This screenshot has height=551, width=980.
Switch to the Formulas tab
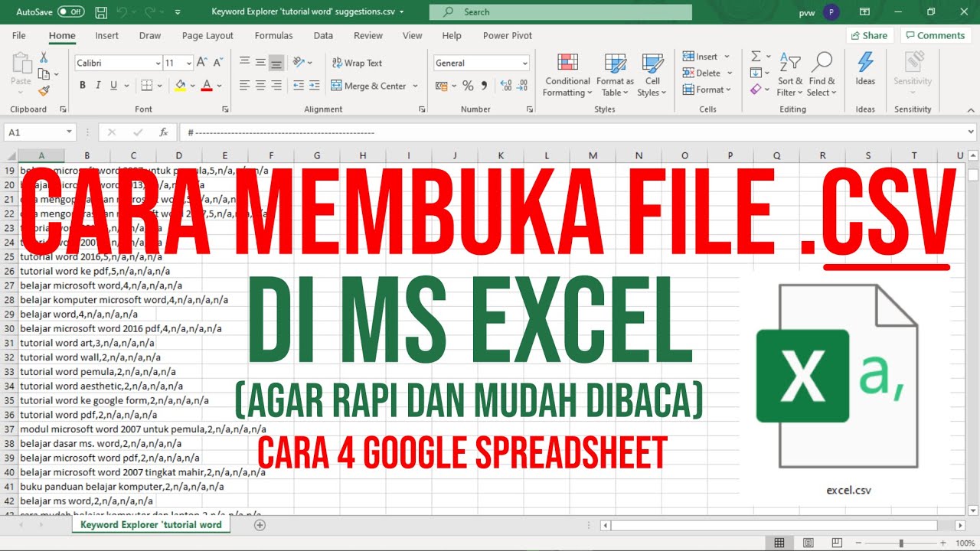pos(273,35)
